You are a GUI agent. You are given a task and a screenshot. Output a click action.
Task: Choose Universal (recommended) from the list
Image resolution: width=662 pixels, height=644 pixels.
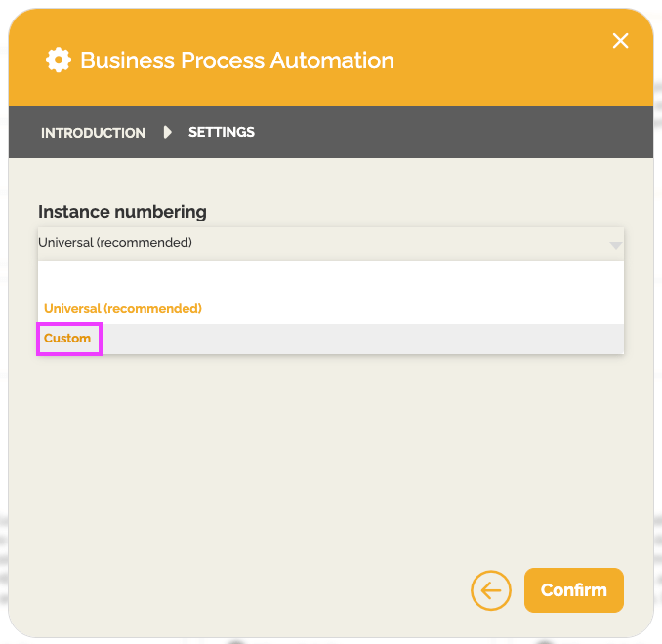(x=123, y=308)
